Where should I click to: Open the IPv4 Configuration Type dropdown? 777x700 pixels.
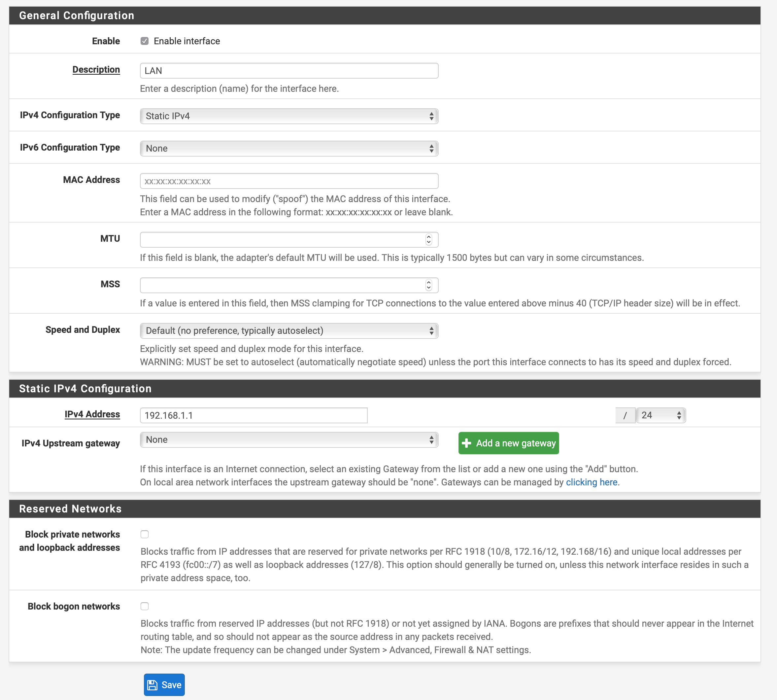(x=289, y=116)
